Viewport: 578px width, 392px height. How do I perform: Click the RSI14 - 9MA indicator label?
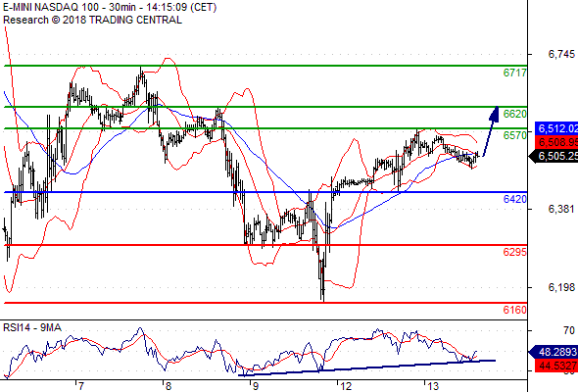32,327
